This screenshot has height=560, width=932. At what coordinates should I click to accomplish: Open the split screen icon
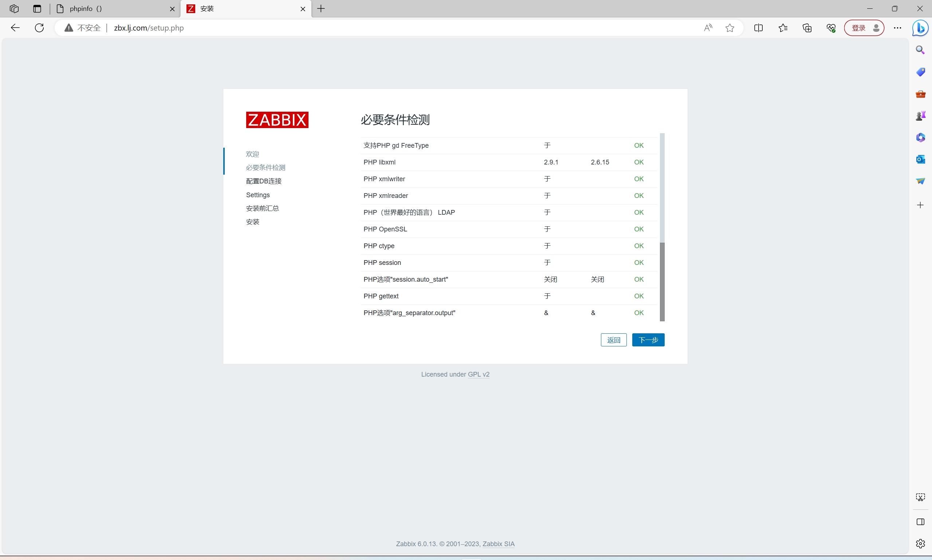[758, 28]
